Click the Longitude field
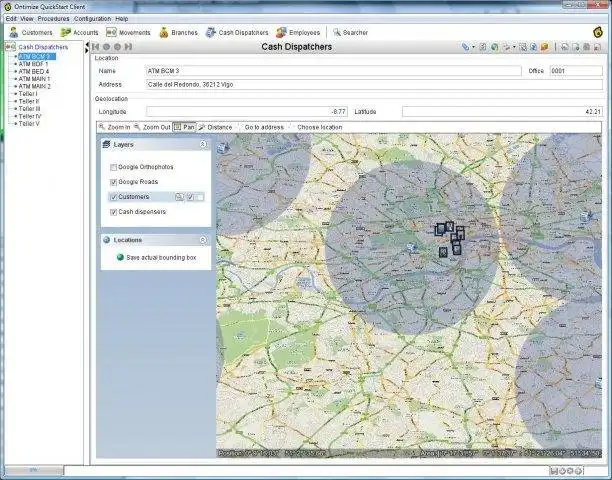 (247, 112)
